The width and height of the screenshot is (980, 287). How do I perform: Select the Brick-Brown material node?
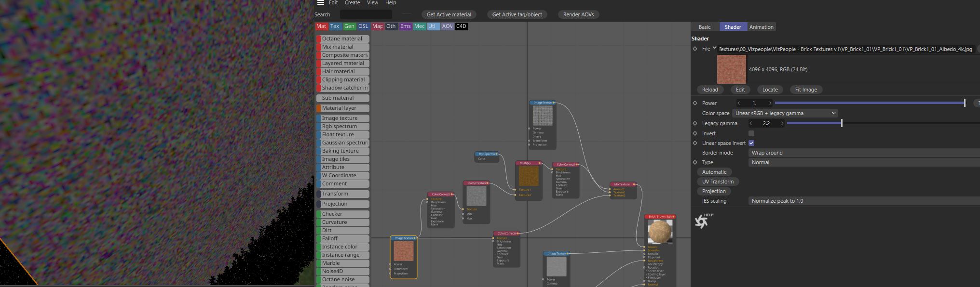(660, 250)
